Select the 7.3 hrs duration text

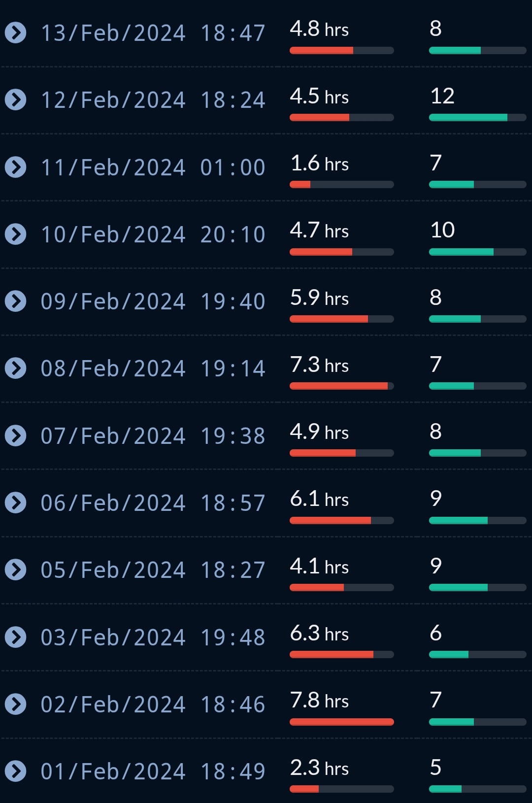point(319,365)
